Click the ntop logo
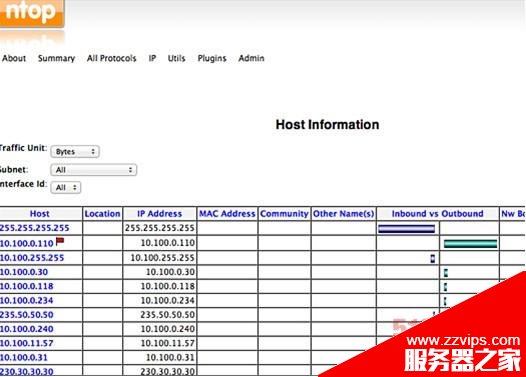Viewport: 526px width, 377px height. [32, 13]
